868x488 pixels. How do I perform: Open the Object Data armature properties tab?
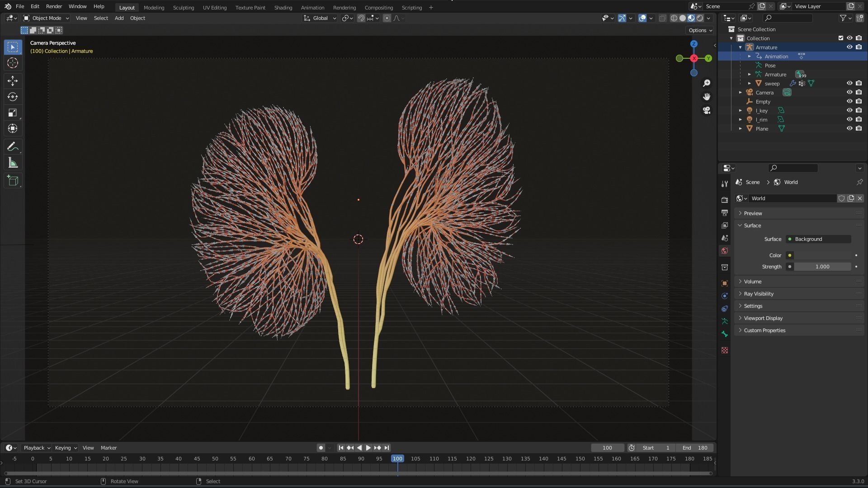(x=725, y=321)
